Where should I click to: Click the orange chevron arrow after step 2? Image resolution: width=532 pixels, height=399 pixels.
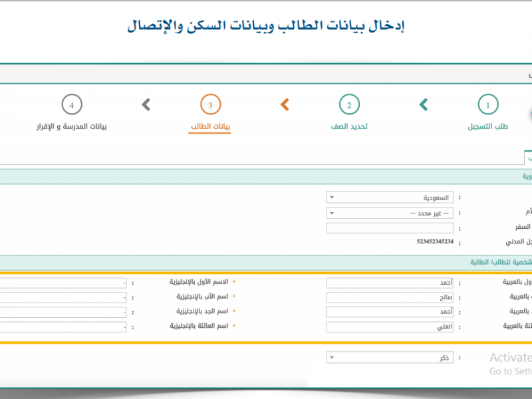(285, 104)
